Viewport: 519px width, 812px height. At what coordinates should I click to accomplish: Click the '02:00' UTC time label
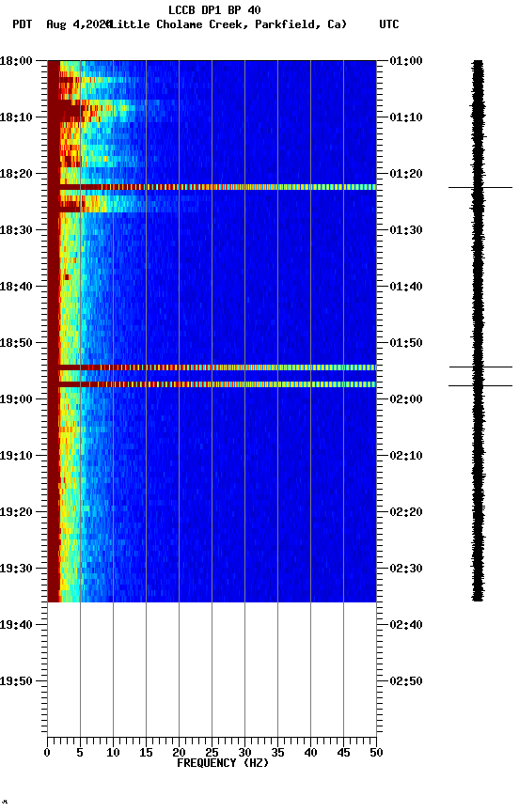click(x=406, y=399)
